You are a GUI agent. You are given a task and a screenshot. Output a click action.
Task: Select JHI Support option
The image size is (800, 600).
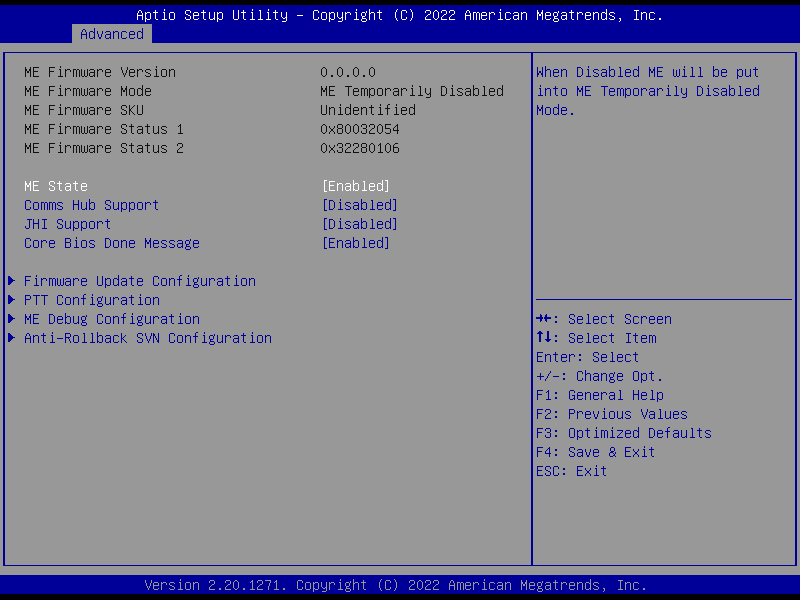[x=68, y=224]
